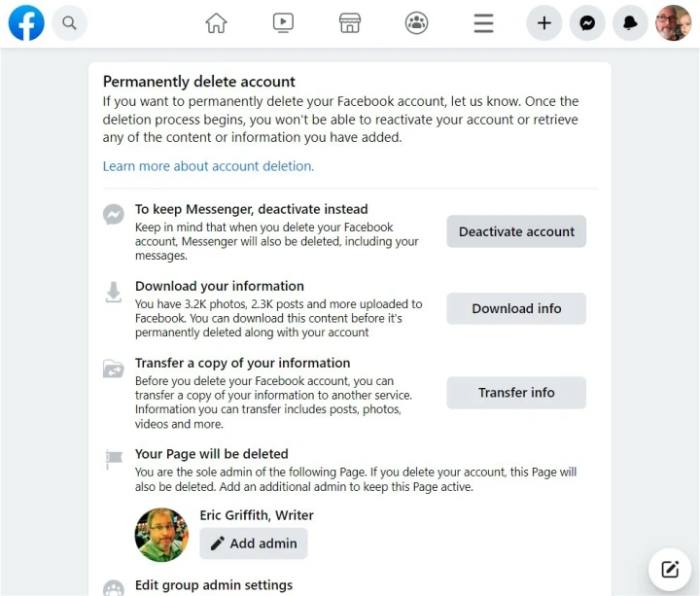This screenshot has width=700, height=596.
Task: Click the plus Create button
Action: click(x=544, y=23)
